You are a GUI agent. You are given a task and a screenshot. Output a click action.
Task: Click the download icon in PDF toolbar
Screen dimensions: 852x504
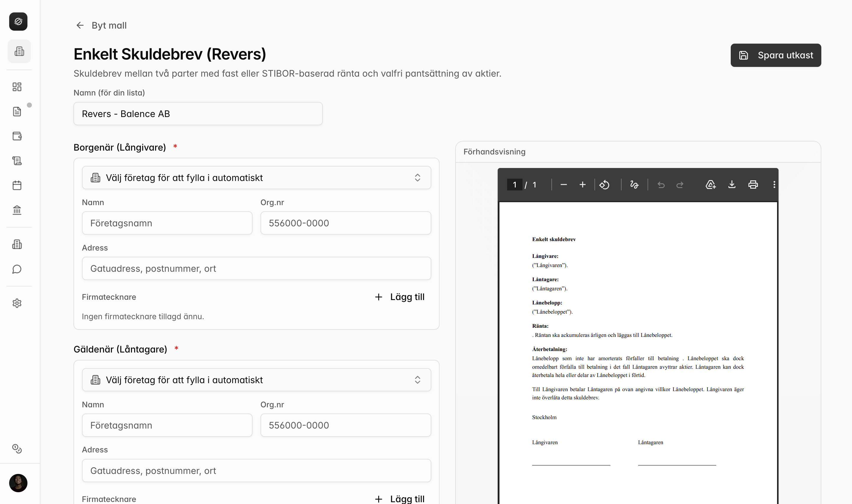pyautogui.click(x=732, y=185)
